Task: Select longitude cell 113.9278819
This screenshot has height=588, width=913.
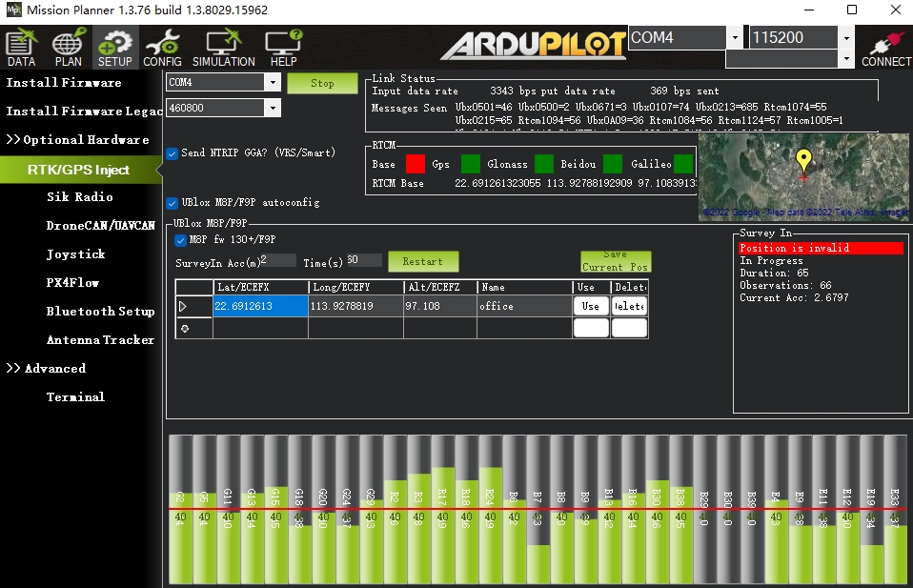Action: tap(355, 306)
